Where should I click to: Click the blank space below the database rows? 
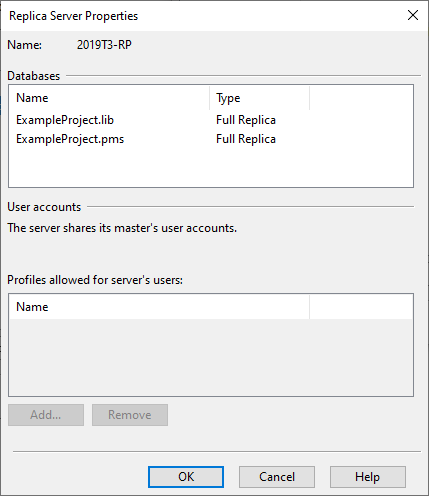pyautogui.click(x=211, y=167)
